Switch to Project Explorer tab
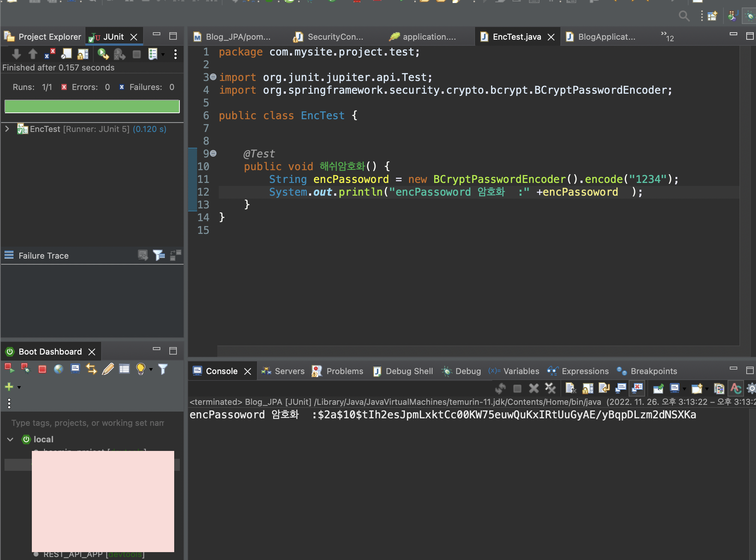Viewport: 756px width, 560px height. click(x=43, y=37)
